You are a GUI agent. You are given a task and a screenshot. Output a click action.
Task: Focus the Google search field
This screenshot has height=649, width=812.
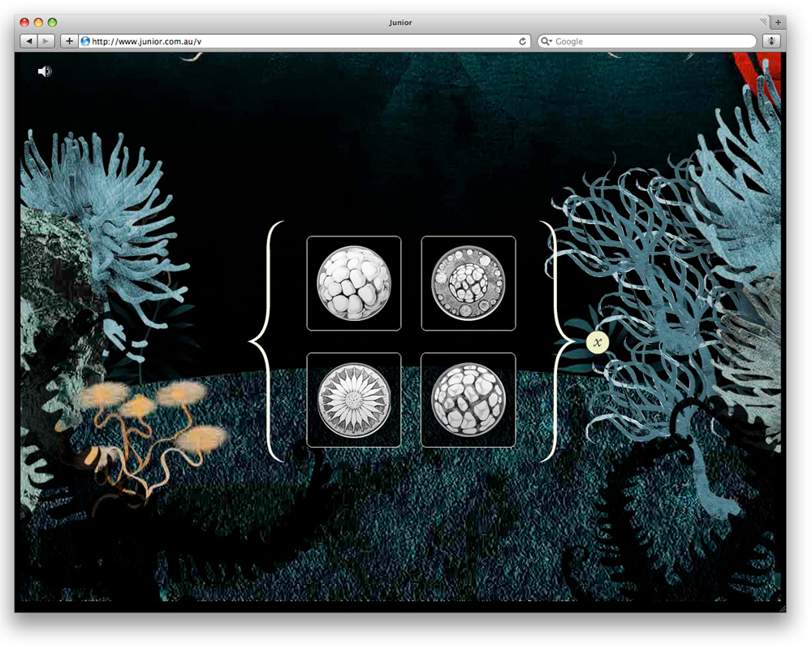[650, 41]
